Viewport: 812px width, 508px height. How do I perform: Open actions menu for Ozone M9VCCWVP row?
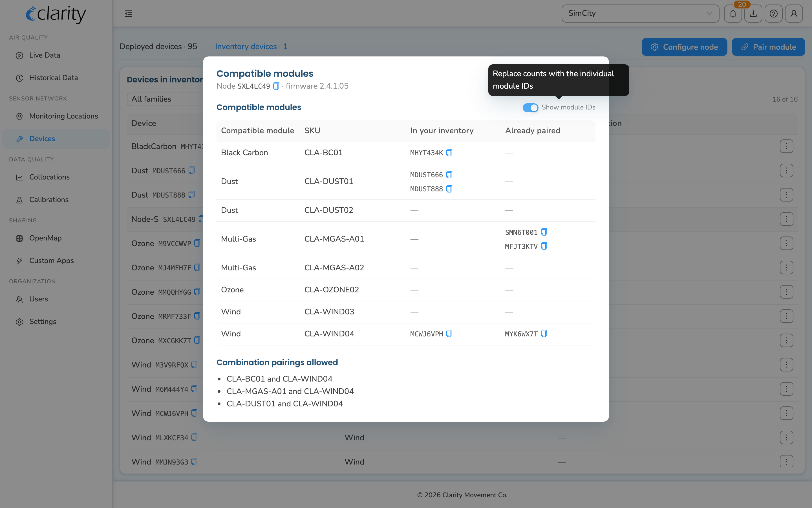point(787,243)
